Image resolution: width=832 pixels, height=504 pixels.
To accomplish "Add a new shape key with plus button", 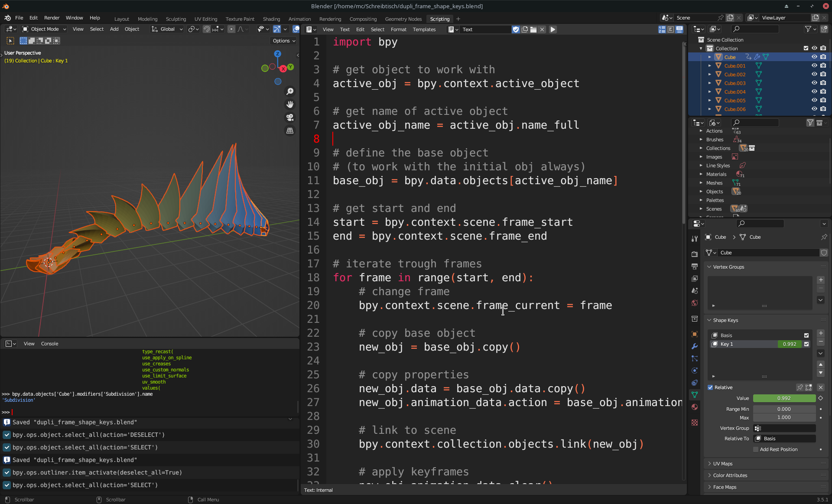I will tap(821, 333).
